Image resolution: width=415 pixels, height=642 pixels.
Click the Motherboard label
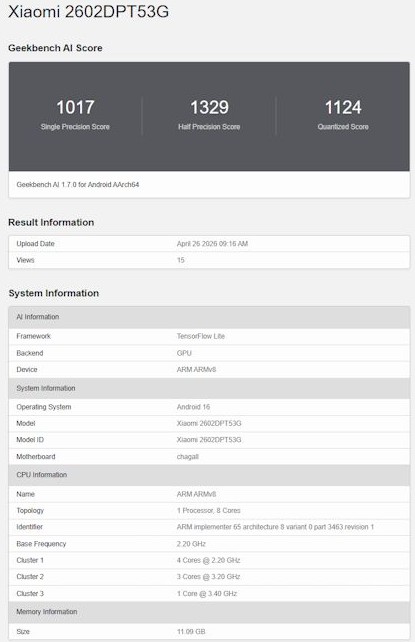[36, 457]
